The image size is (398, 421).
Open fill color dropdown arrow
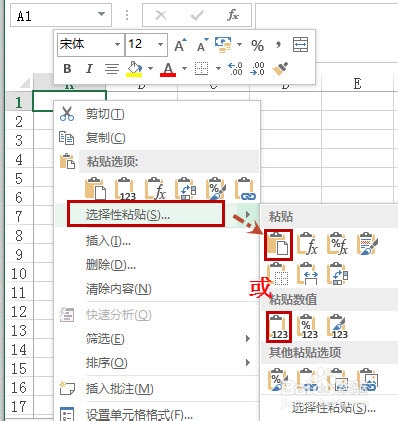[x=150, y=69]
